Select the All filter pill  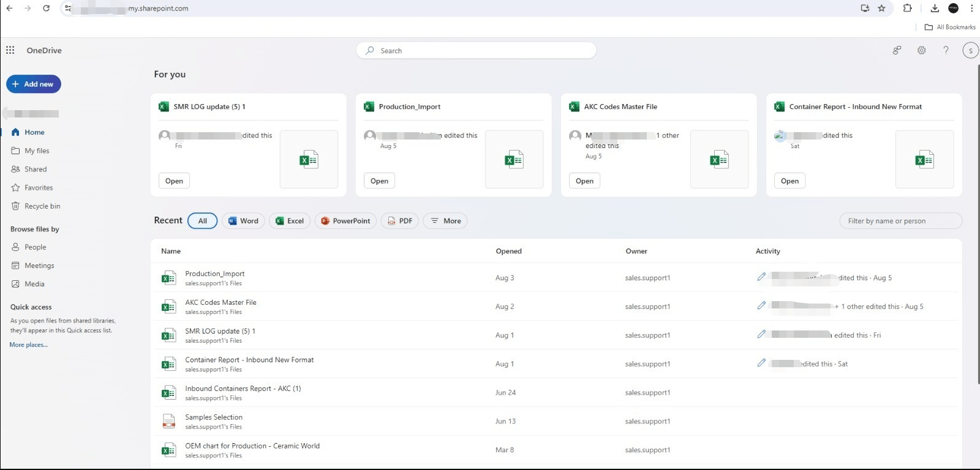203,221
